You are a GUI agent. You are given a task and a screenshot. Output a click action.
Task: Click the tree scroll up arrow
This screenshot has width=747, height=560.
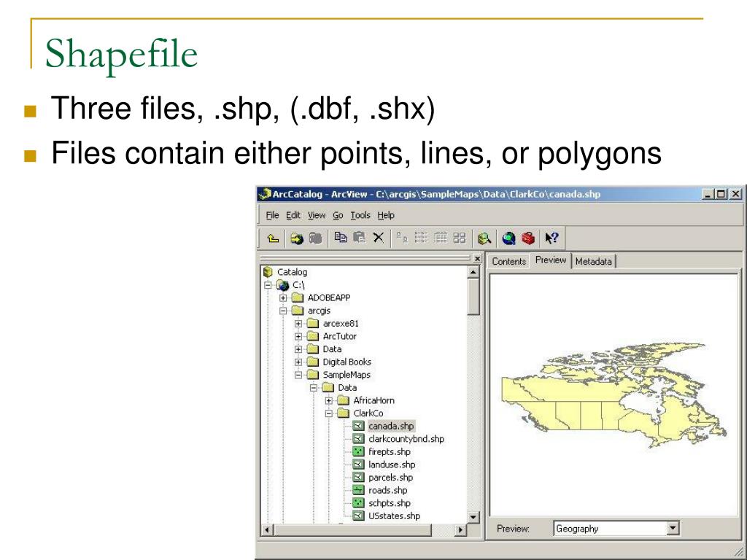(x=473, y=273)
